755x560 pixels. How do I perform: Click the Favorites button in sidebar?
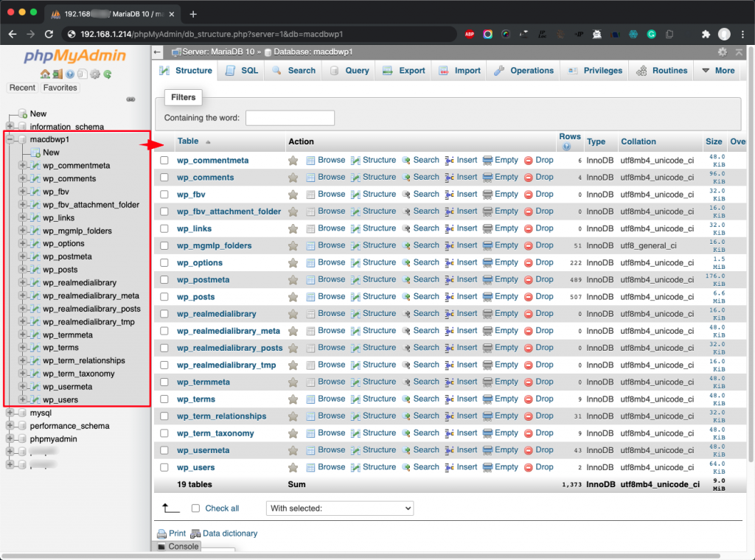point(60,88)
